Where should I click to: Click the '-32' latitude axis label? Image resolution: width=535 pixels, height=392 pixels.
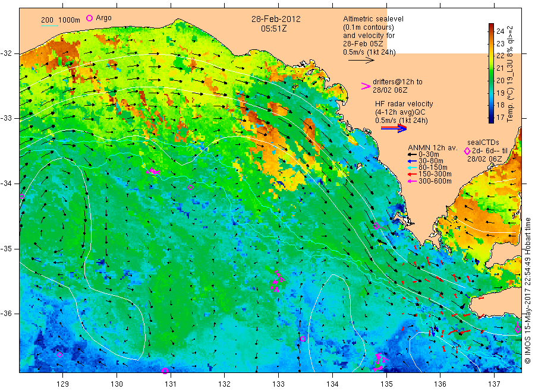point(6,53)
